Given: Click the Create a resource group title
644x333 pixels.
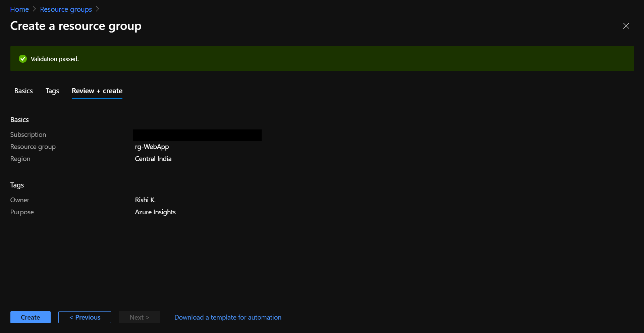Looking at the screenshot, I should [x=76, y=26].
